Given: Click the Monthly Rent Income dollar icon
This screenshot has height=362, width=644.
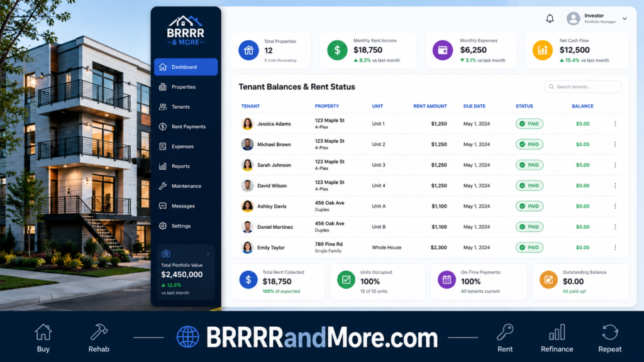Looking at the screenshot, I should (337, 50).
